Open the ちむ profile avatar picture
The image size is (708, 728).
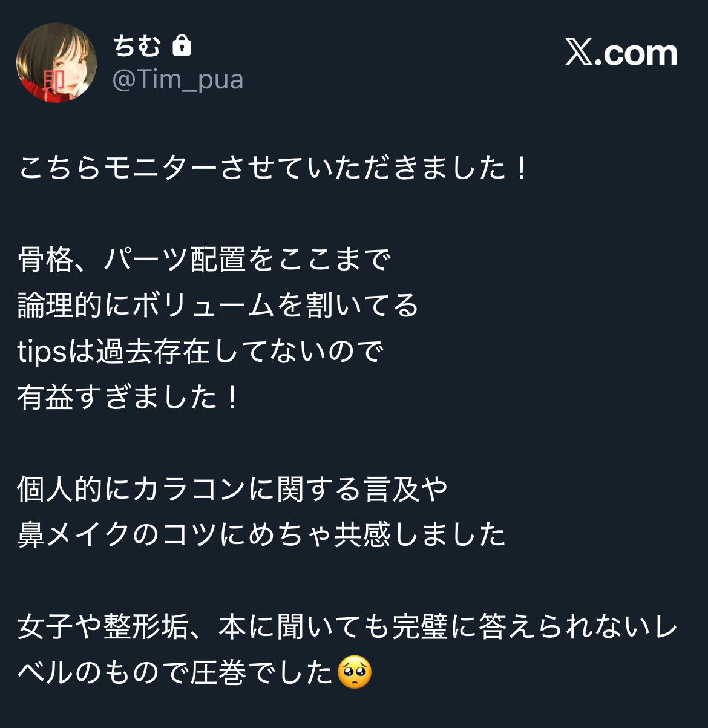pos(56,62)
